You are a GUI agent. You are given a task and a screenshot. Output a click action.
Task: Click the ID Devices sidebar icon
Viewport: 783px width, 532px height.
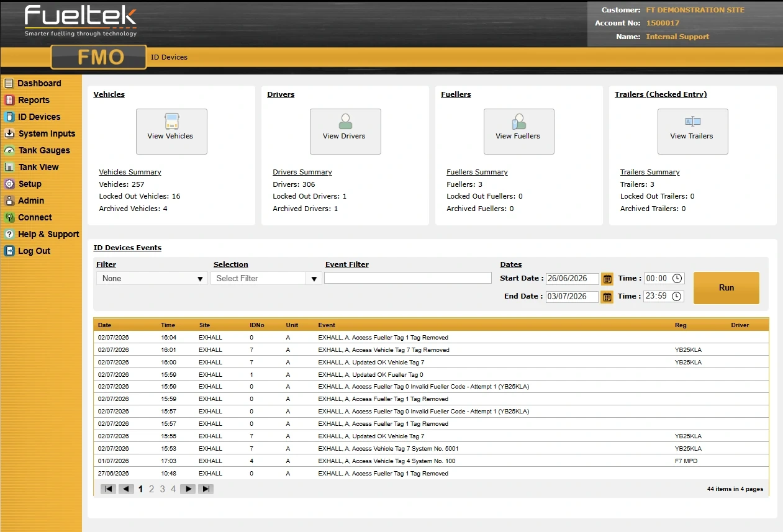[9, 117]
